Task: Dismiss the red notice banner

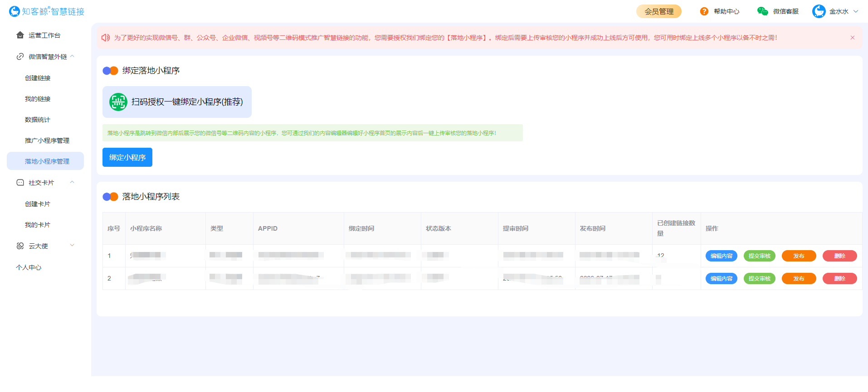Action: pyautogui.click(x=853, y=38)
